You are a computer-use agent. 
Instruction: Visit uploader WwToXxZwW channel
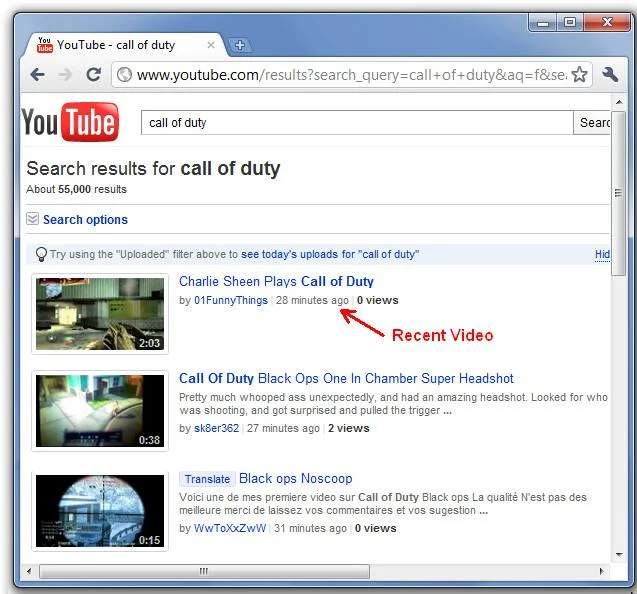coord(230,528)
